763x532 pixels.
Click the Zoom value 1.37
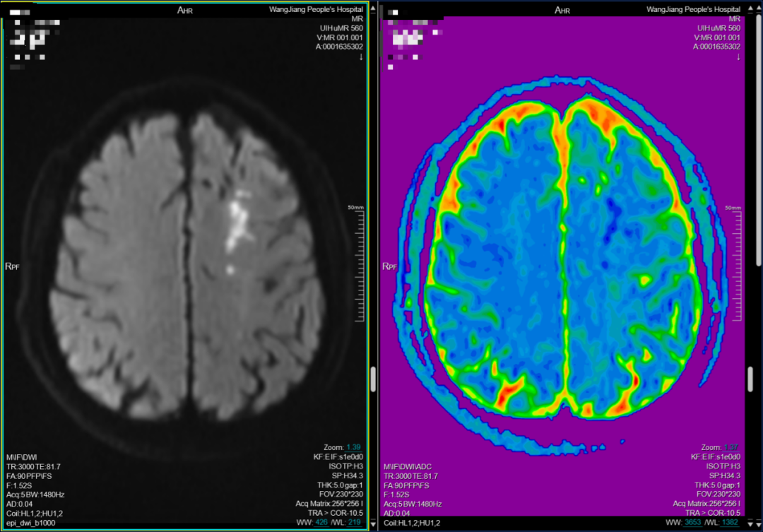tap(731, 447)
